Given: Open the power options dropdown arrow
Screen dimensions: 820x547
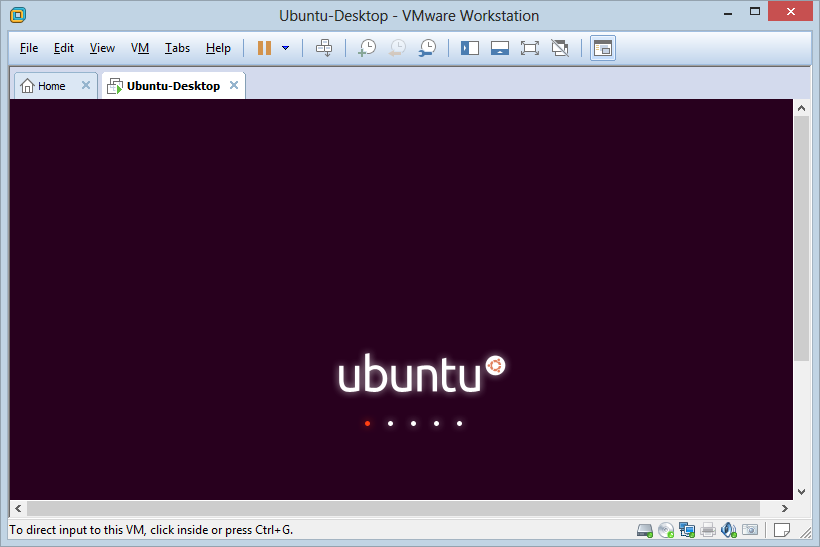Looking at the screenshot, I should [x=286, y=48].
